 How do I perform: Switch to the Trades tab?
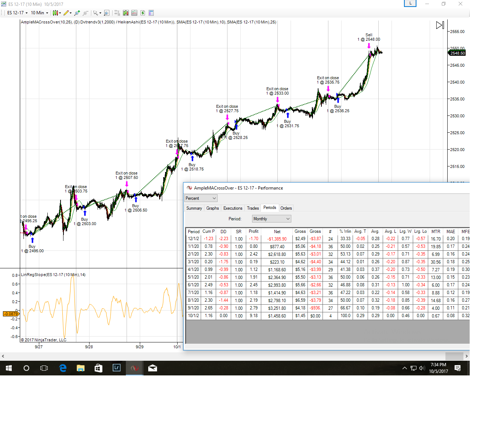pyautogui.click(x=253, y=208)
